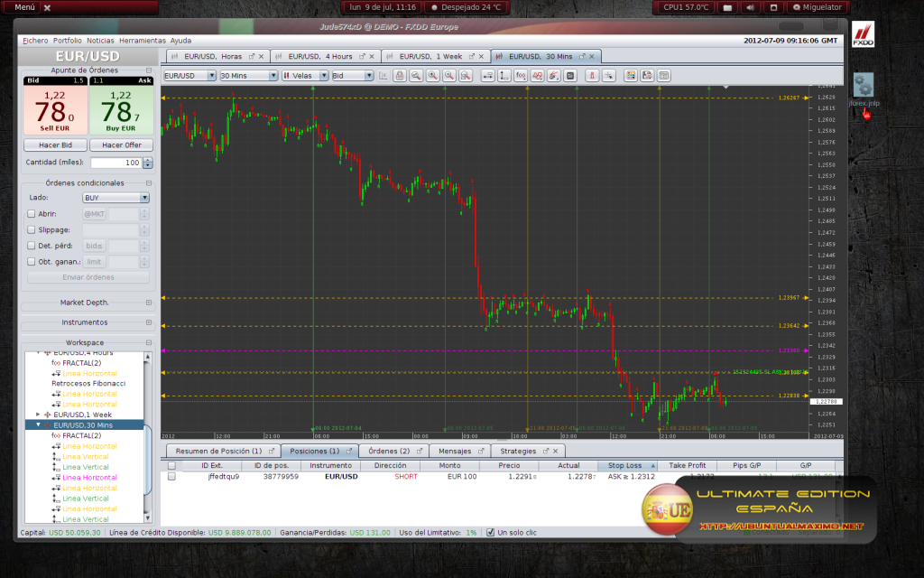Click the black square toolbar icon

570,76
